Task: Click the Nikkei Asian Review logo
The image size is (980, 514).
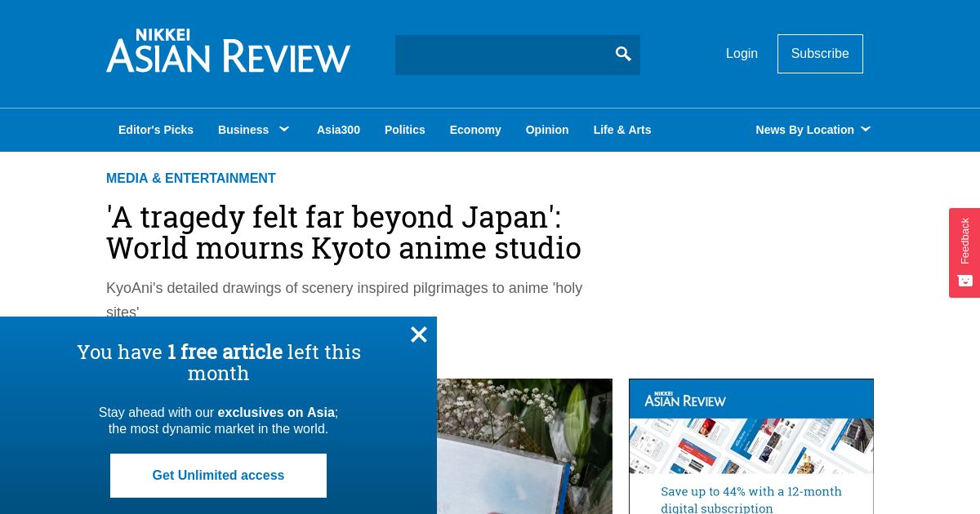Action: click(228, 51)
